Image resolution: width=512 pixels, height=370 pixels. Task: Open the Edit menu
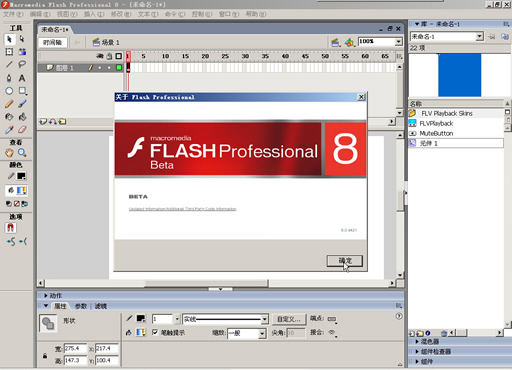tap(40, 14)
